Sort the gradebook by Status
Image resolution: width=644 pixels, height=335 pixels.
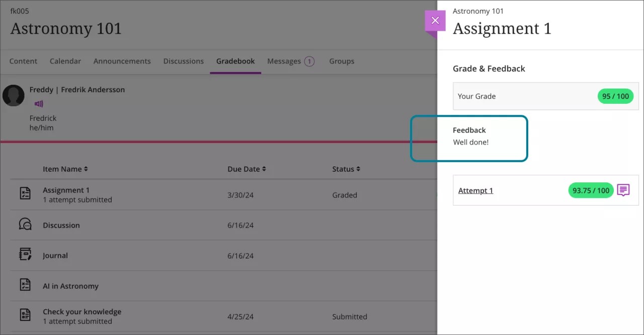click(346, 169)
